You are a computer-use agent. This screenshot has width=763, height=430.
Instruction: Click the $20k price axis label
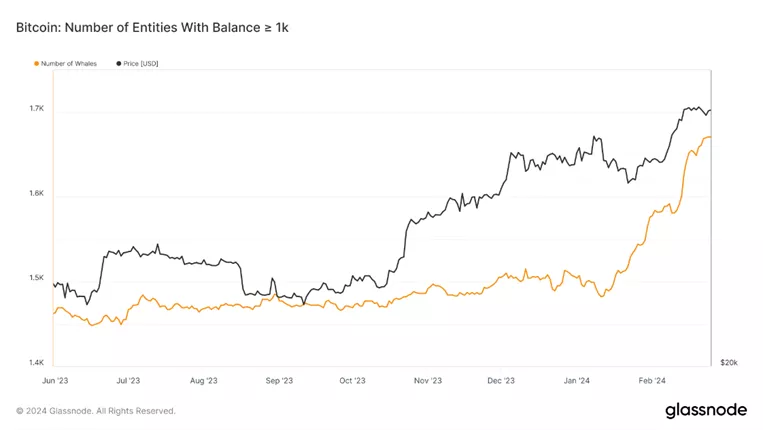click(x=729, y=362)
